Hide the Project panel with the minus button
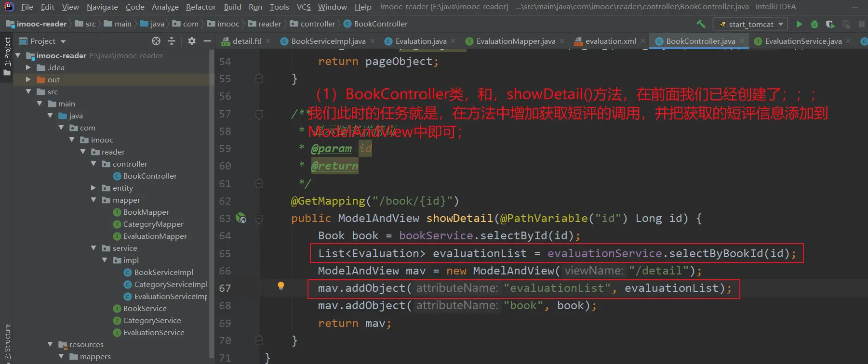Viewport: 868px width, 364px height. tap(207, 41)
